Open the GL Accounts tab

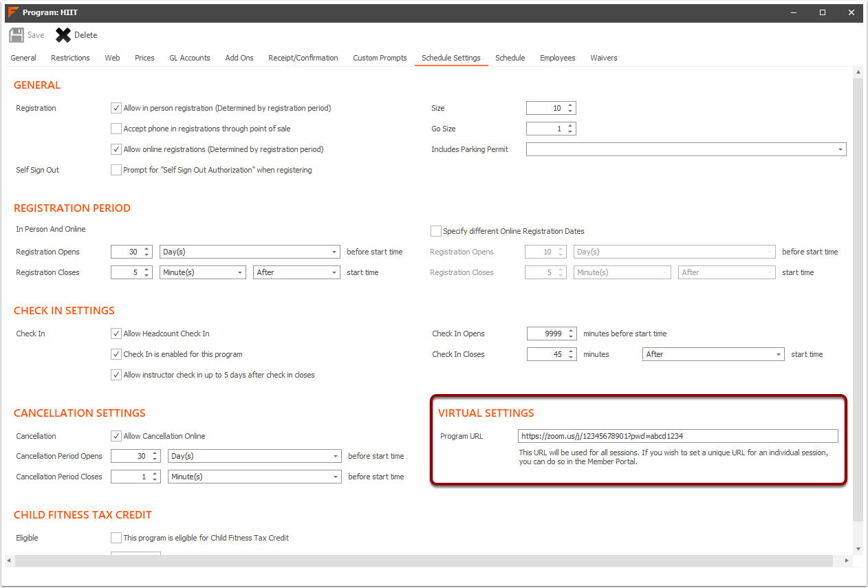click(190, 58)
